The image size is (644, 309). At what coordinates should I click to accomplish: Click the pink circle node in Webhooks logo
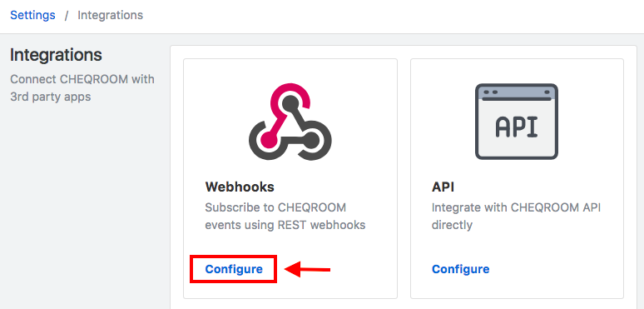268,138
